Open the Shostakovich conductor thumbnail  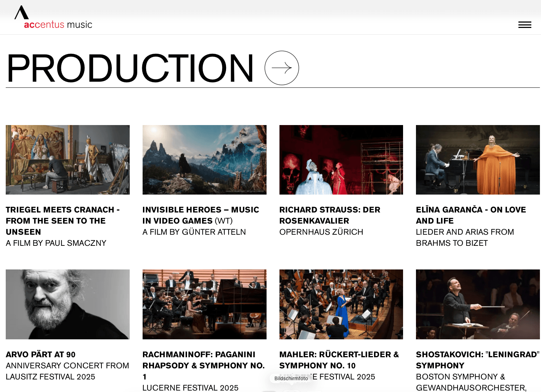click(x=478, y=304)
